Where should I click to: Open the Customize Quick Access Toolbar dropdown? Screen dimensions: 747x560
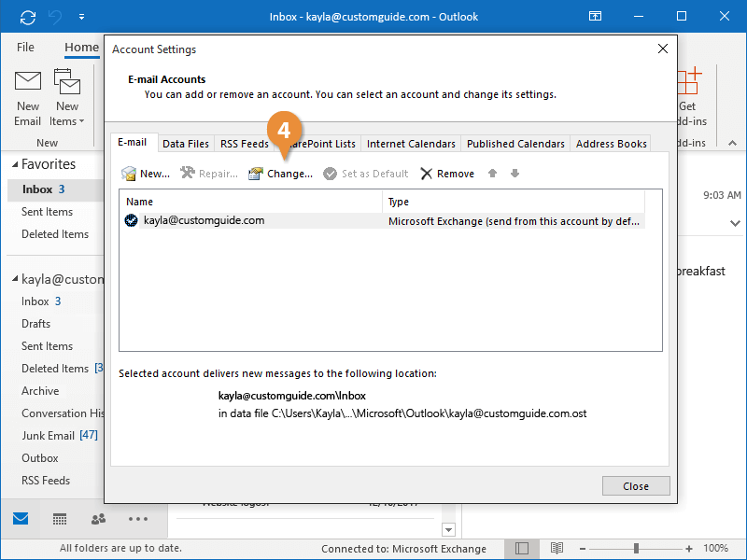coord(81,17)
